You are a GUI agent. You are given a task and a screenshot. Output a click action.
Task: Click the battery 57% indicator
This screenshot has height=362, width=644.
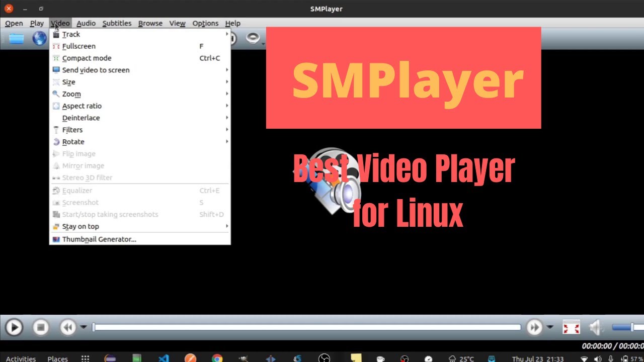coord(632,358)
